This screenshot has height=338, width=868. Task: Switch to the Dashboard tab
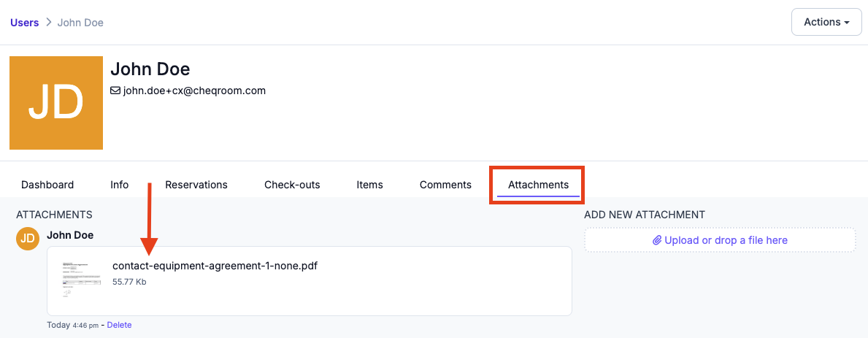47,185
